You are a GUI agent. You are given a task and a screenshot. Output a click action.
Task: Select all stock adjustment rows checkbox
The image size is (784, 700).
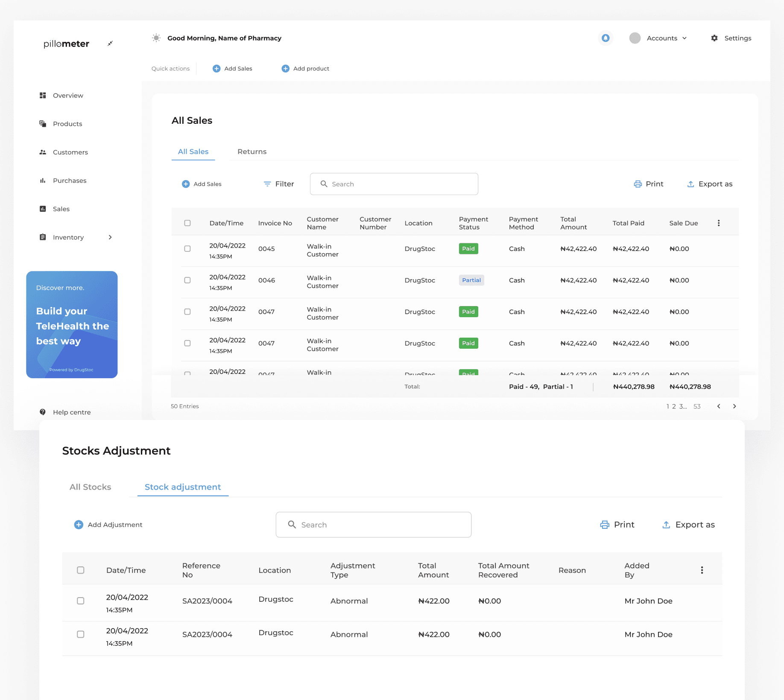point(80,570)
